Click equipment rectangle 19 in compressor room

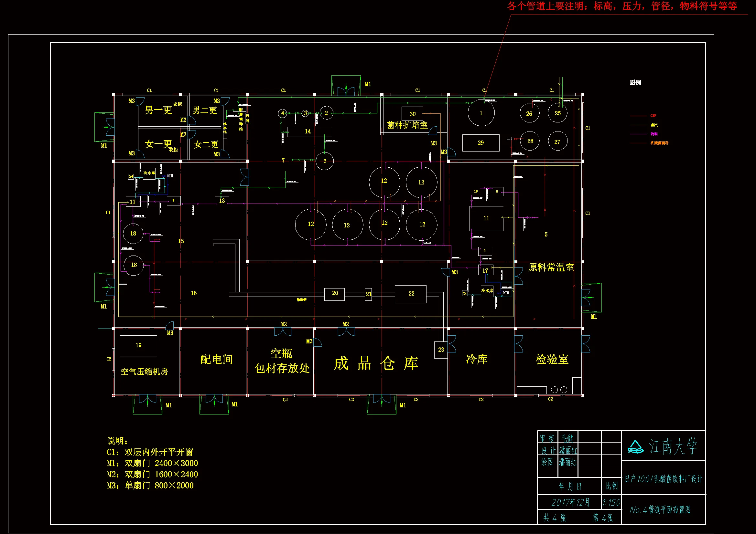(x=138, y=346)
